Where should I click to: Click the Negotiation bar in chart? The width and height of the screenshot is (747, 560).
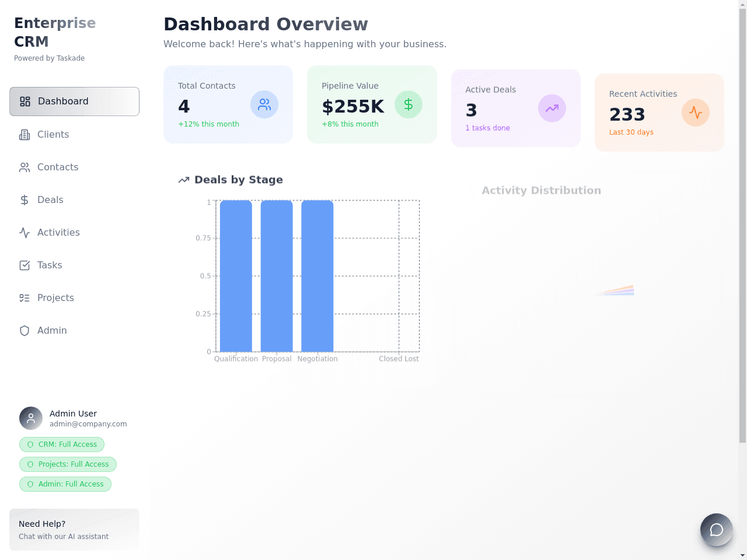[317, 276]
